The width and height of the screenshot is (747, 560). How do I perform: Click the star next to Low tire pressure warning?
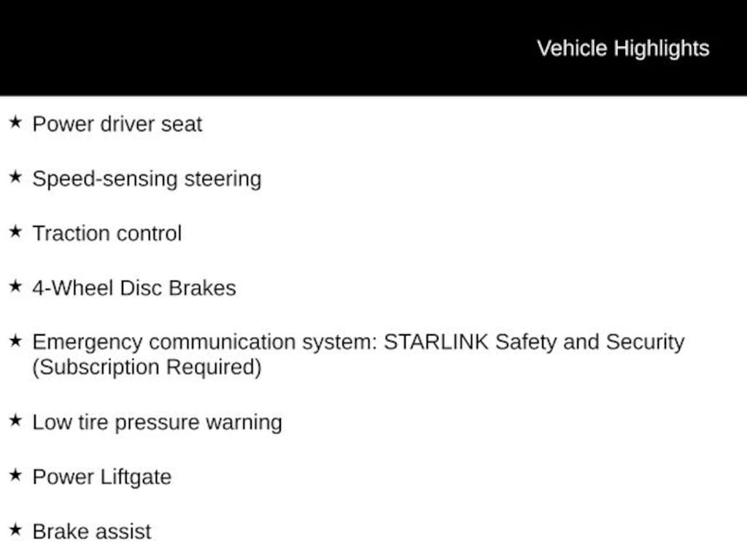(15, 421)
